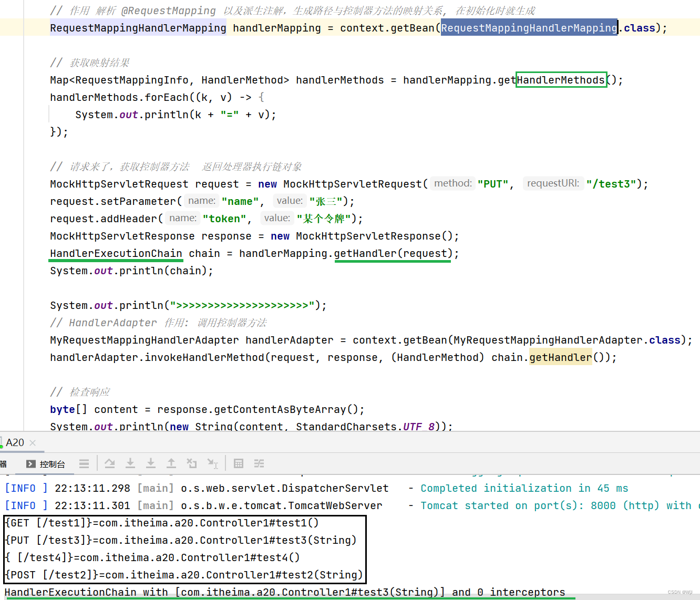
Task: Click the underlined getHandler(request) call
Action: (393, 253)
